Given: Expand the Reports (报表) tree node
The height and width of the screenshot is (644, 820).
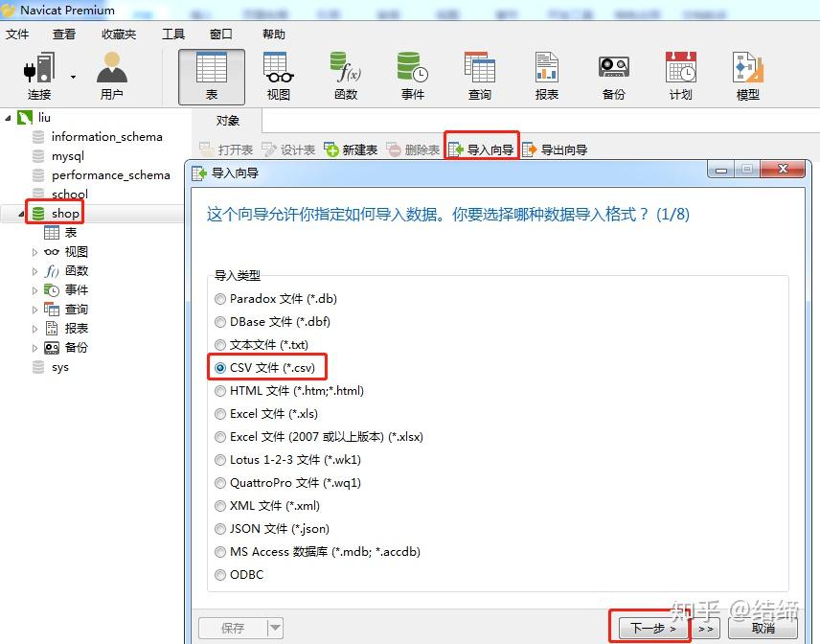Looking at the screenshot, I should coord(34,329).
